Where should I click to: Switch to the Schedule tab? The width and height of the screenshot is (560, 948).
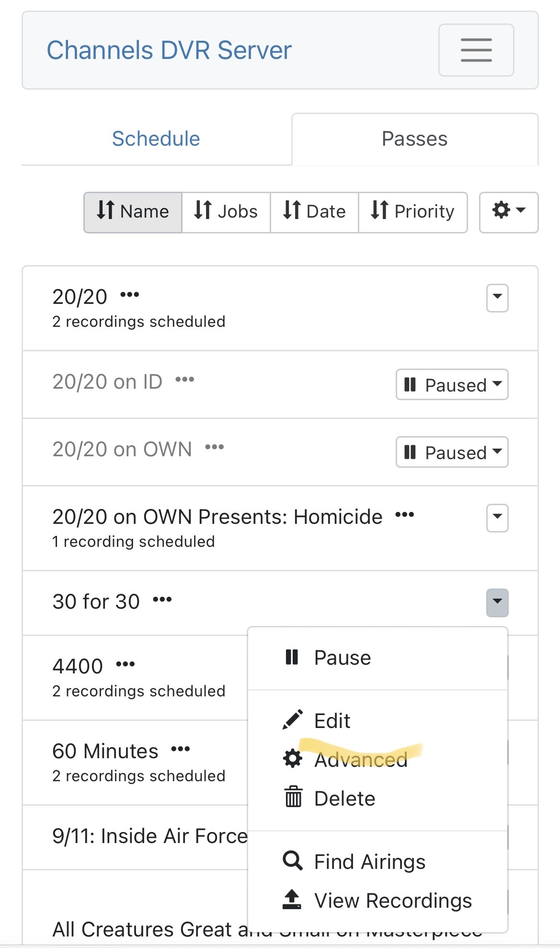[156, 139]
